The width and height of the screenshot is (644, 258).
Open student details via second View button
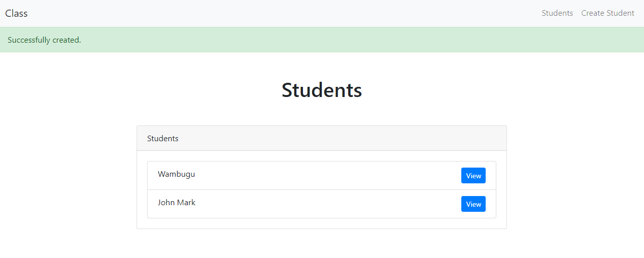pyautogui.click(x=473, y=204)
